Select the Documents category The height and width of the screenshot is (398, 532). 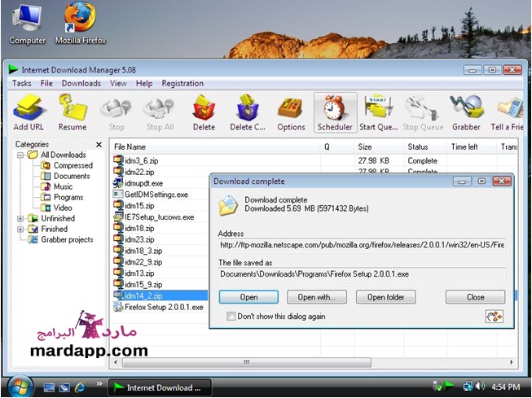click(x=65, y=176)
